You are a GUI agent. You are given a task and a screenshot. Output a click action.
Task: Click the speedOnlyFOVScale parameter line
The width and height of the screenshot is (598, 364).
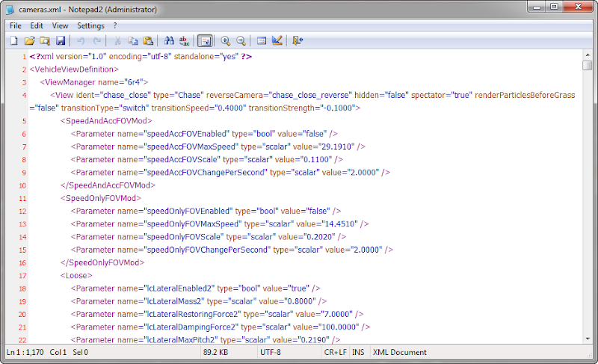click(209, 237)
